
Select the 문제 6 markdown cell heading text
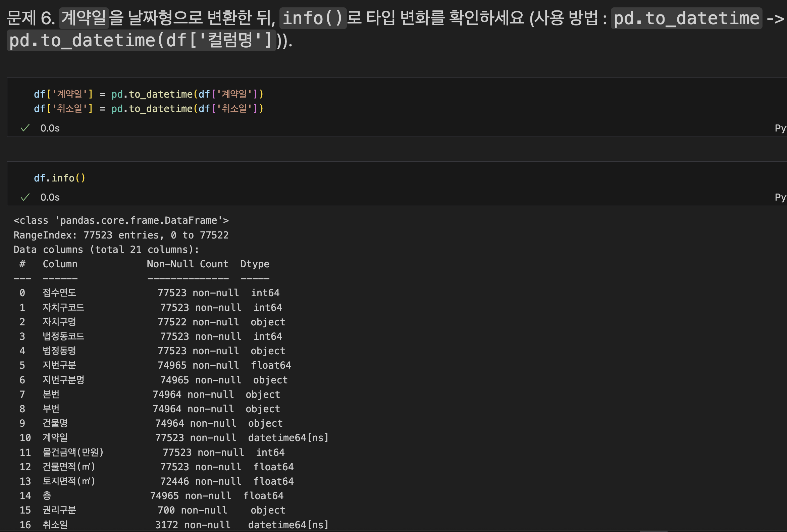31,17
